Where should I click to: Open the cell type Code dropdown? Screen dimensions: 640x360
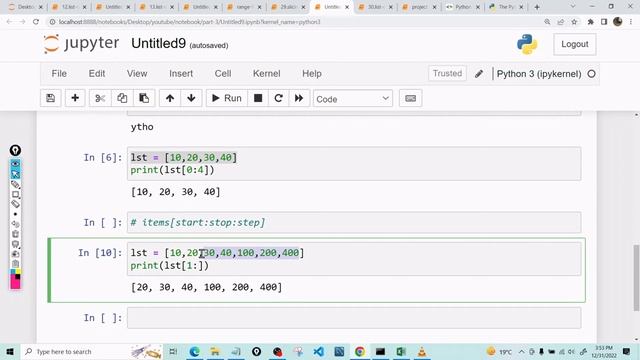coord(353,99)
